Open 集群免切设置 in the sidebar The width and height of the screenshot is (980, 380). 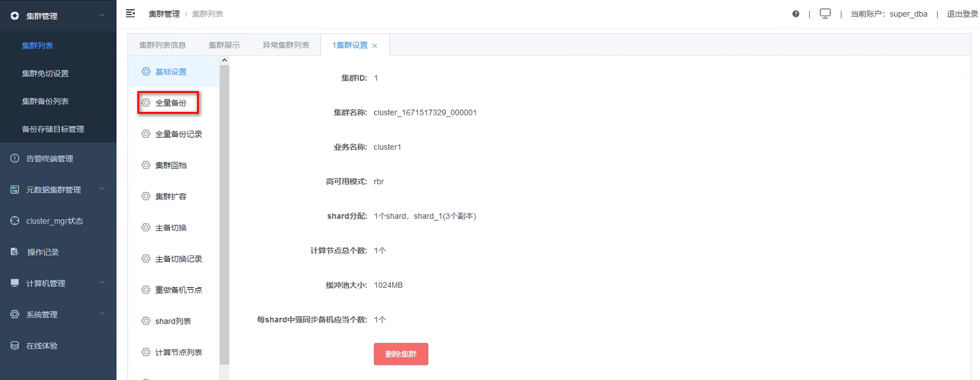point(45,74)
